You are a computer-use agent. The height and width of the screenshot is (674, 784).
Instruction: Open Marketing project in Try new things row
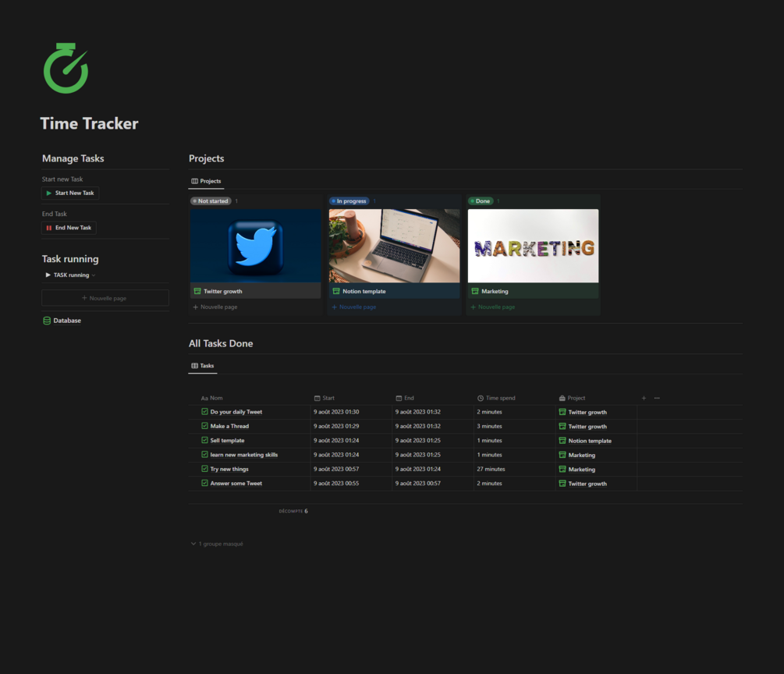pos(581,469)
